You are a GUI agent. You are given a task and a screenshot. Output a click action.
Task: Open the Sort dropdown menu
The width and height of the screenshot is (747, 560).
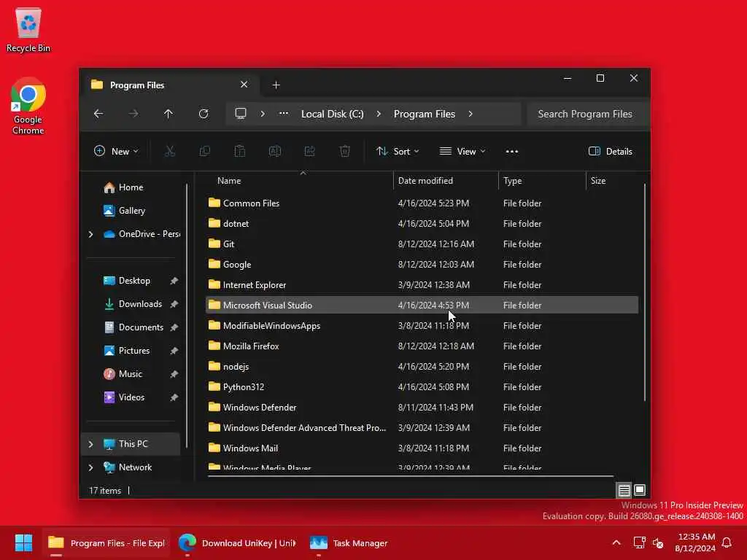(x=398, y=152)
